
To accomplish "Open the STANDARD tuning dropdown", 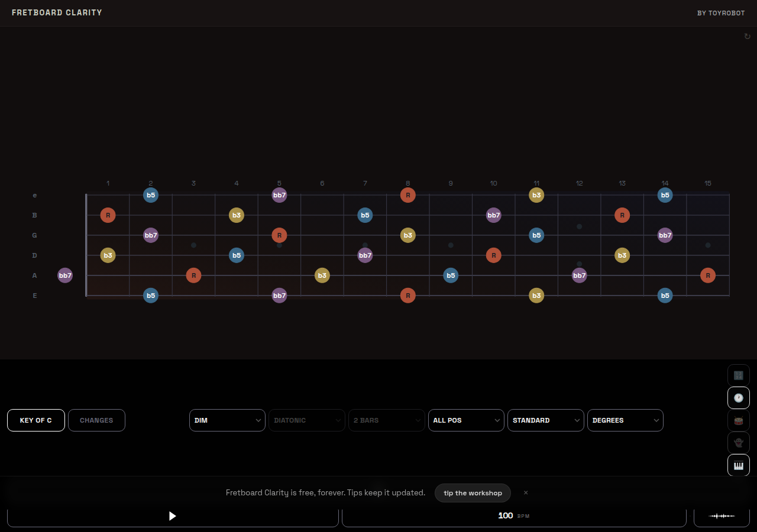I will [545, 420].
